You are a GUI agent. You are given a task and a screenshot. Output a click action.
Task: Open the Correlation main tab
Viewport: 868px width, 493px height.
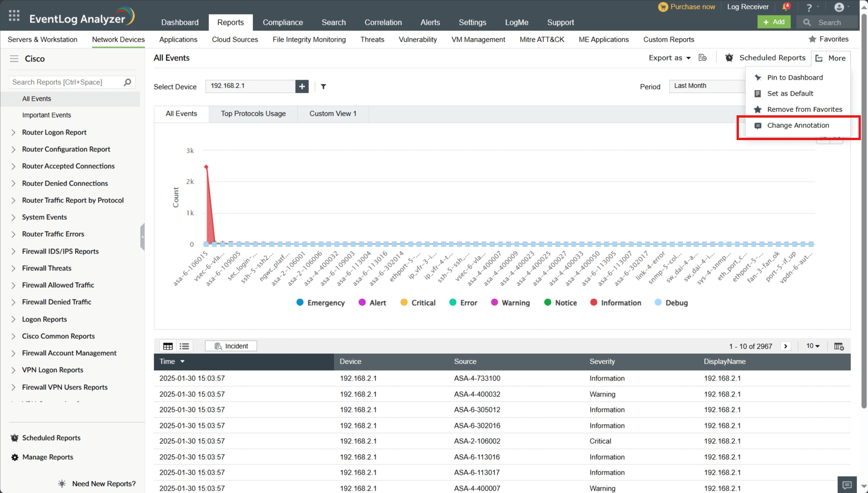[x=383, y=22]
